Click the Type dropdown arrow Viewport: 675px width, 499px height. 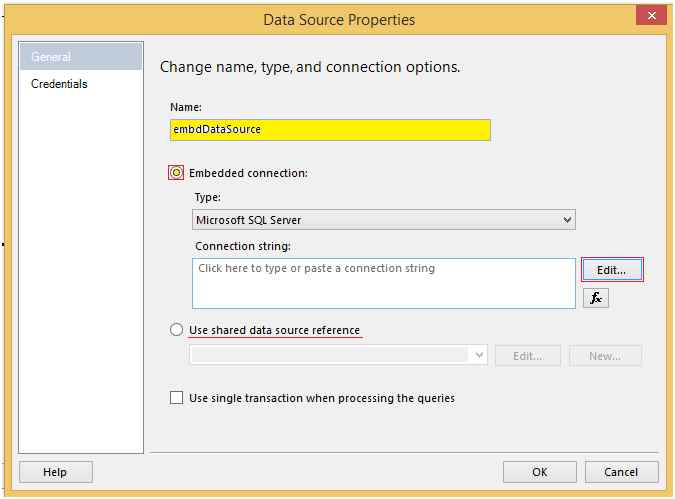567,220
